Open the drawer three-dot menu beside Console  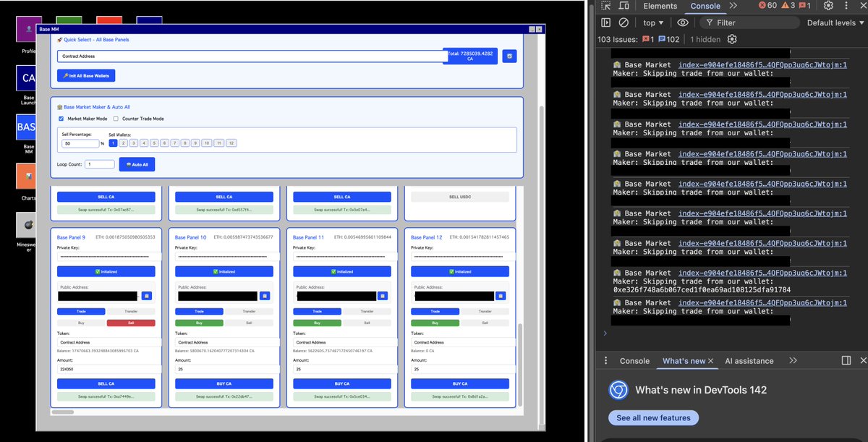click(x=605, y=360)
